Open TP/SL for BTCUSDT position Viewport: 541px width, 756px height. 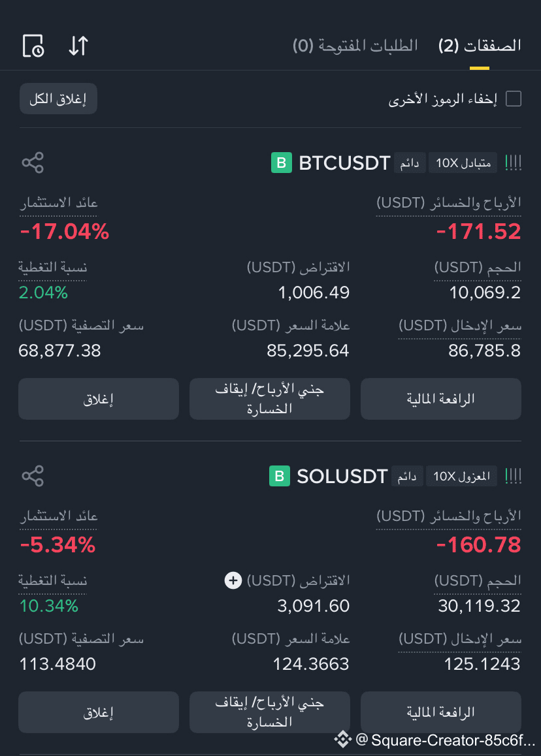click(270, 399)
